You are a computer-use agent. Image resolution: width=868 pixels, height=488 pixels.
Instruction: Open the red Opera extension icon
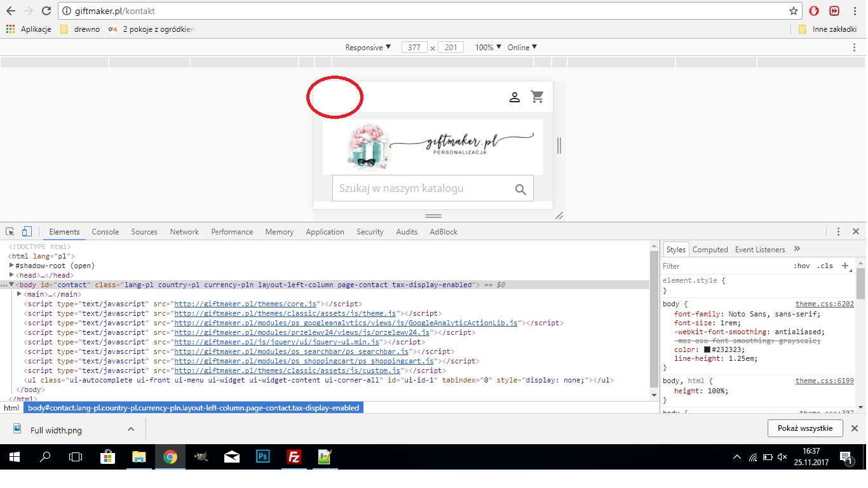click(814, 11)
